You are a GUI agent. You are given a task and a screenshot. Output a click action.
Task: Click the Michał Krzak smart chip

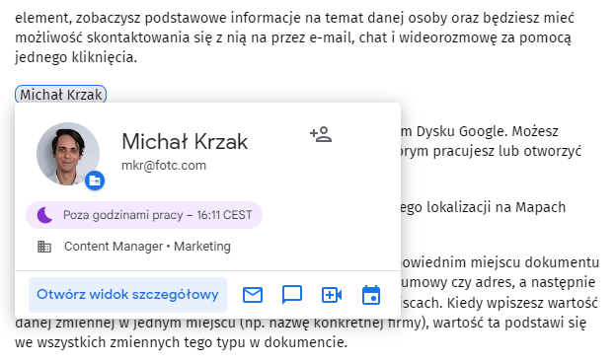(x=60, y=95)
